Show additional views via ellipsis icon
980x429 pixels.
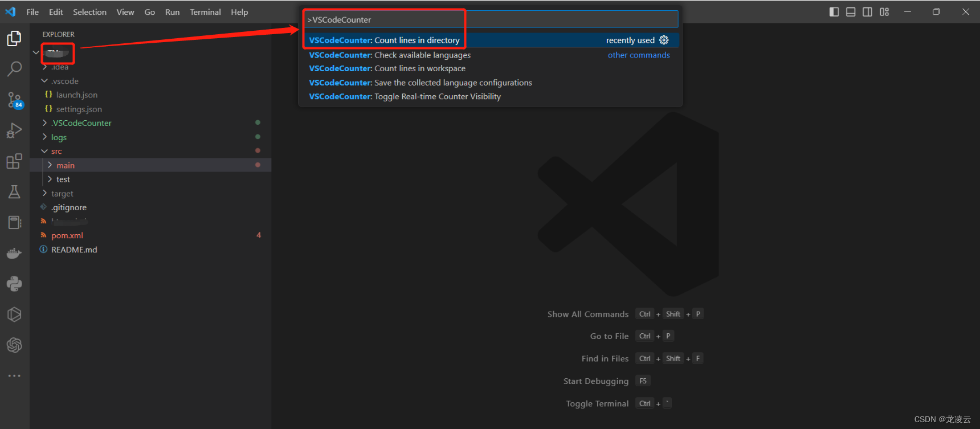(14, 376)
